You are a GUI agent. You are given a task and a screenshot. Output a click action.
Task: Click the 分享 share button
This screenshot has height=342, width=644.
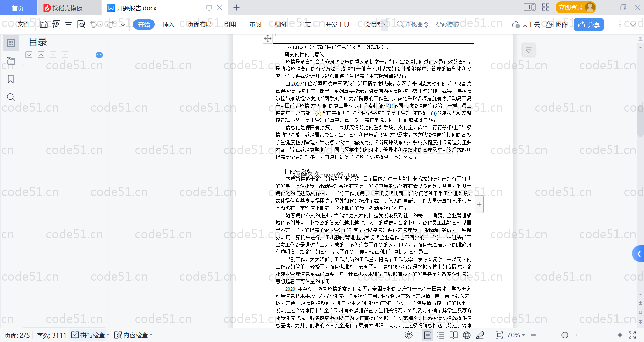point(589,24)
